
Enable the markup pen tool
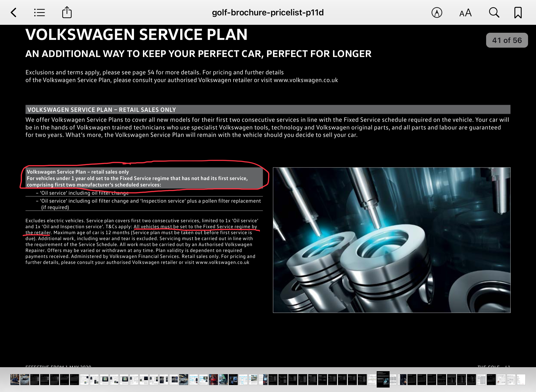437,12
